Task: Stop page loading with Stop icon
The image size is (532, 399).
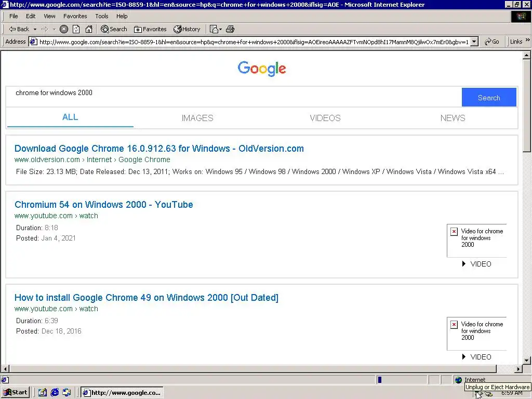Action: pyautogui.click(x=64, y=29)
